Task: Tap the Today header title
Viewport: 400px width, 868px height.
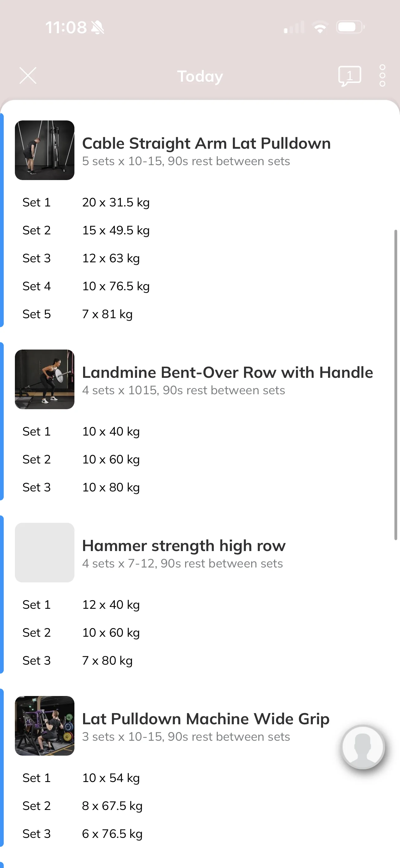Action: [200, 76]
